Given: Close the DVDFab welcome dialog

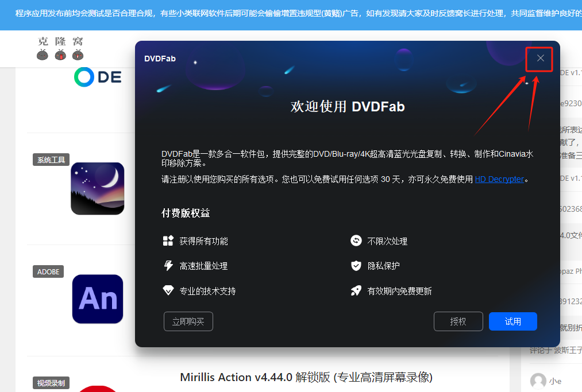Looking at the screenshot, I should pyautogui.click(x=540, y=58).
